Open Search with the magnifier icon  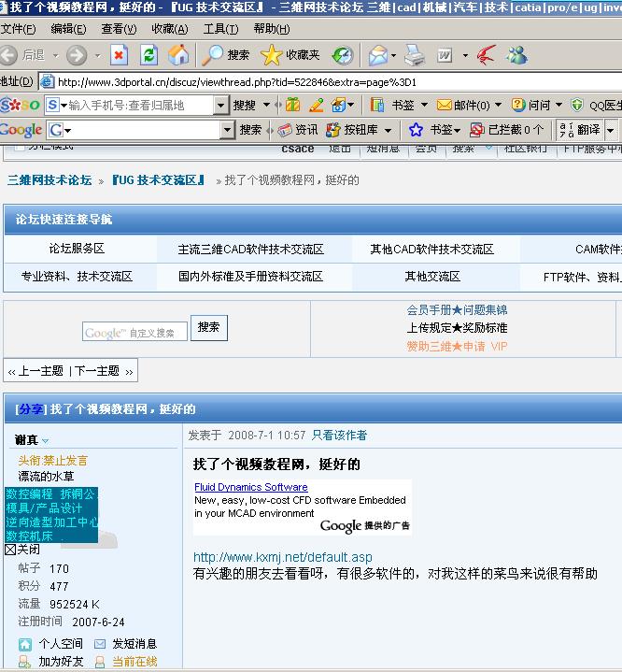tap(213, 55)
